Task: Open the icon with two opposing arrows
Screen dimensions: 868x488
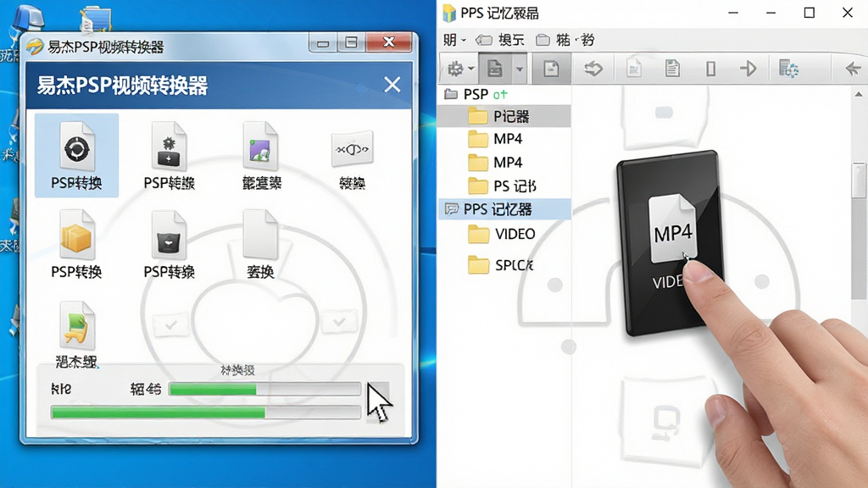Action: point(352,158)
